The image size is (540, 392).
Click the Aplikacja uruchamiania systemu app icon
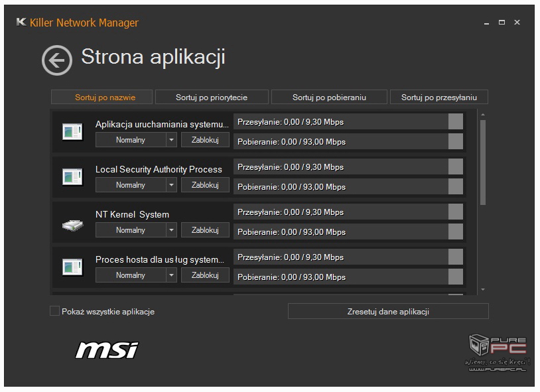(x=72, y=132)
